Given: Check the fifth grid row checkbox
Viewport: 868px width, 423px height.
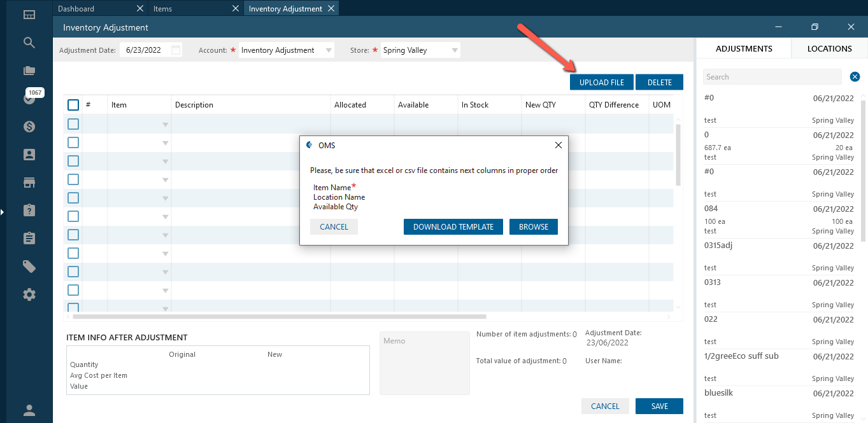Looking at the screenshot, I should pos(73,198).
